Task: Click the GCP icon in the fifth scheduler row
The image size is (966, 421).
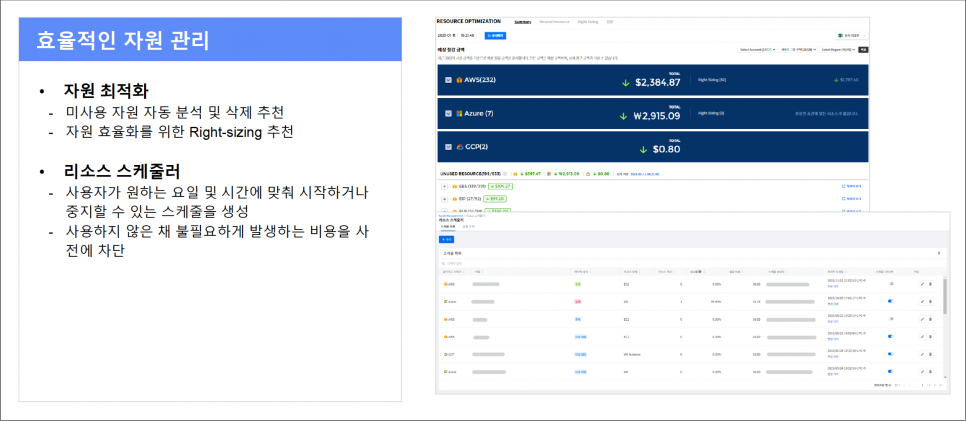Action: tap(445, 354)
